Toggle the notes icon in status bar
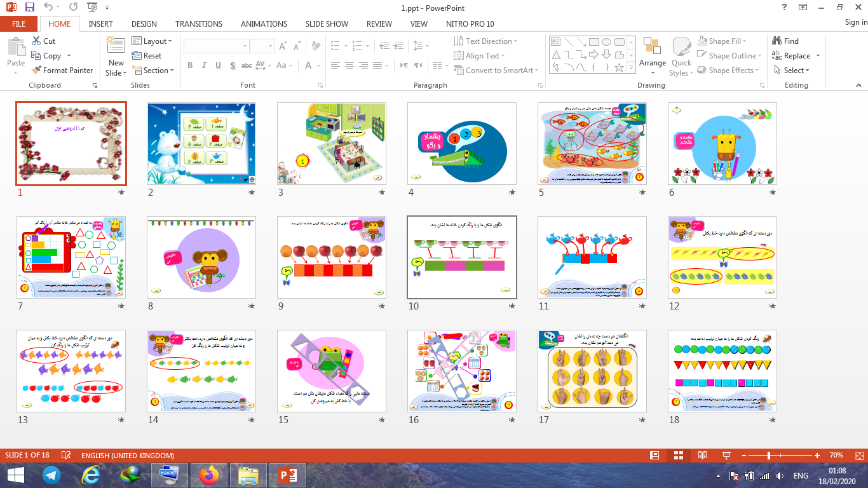Viewport: 868px width, 488px height. (x=65, y=456)
